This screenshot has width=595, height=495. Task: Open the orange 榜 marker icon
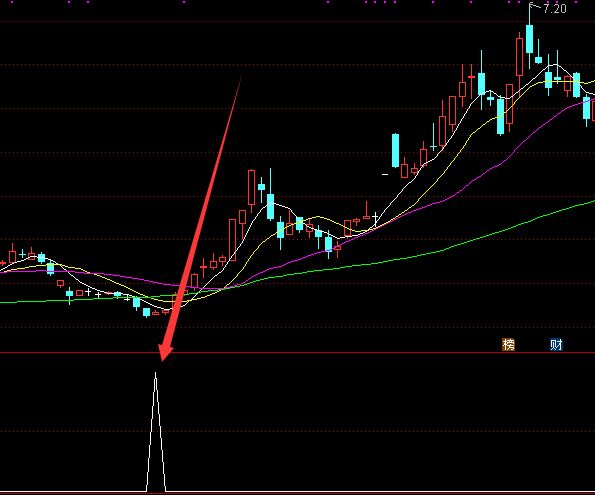508,345
